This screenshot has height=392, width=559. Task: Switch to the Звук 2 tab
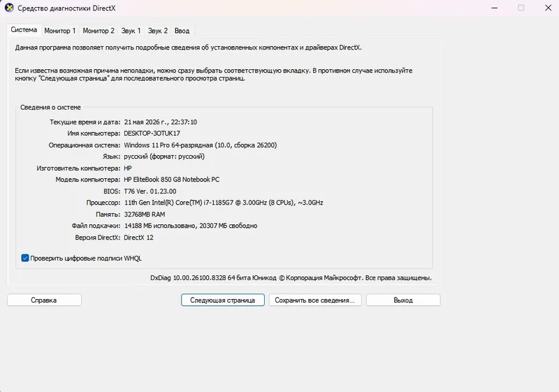[x=158, y=31]
